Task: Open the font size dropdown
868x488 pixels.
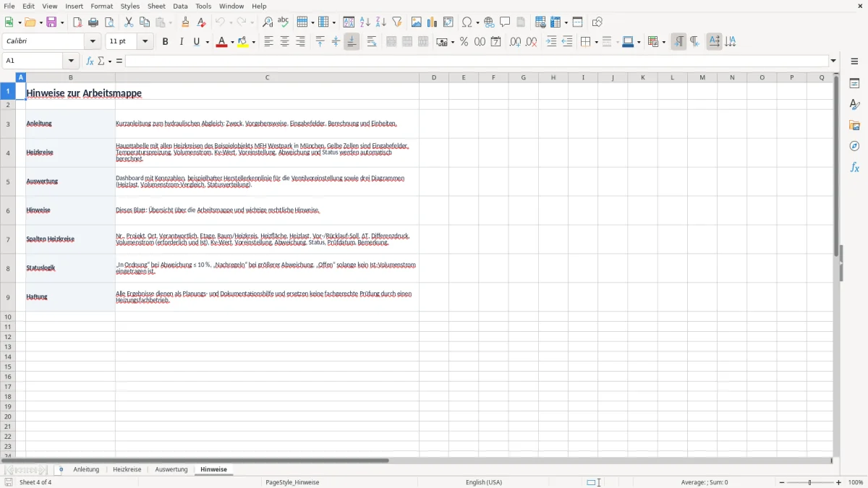Action: (x=145, y=42)
